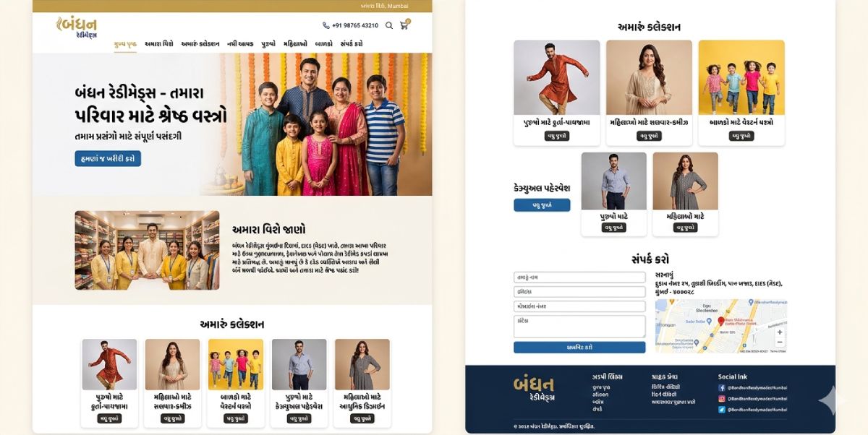
Task: Select the મુખ્ય પૃષ્ઠ navigation tab
Action: pos(125,44)
